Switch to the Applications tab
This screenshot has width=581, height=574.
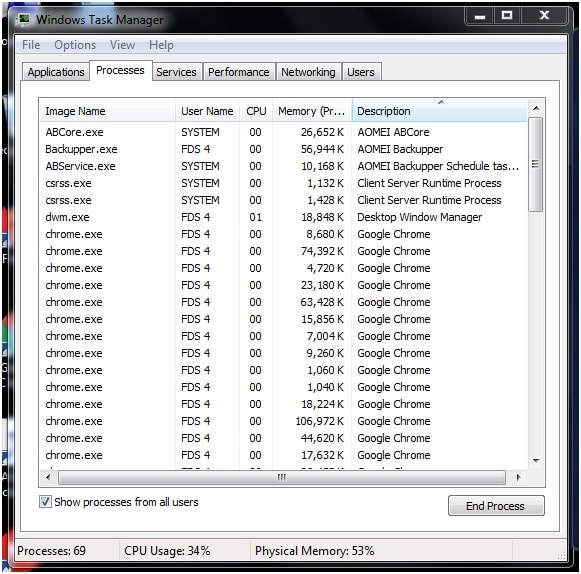click(56, 72)
